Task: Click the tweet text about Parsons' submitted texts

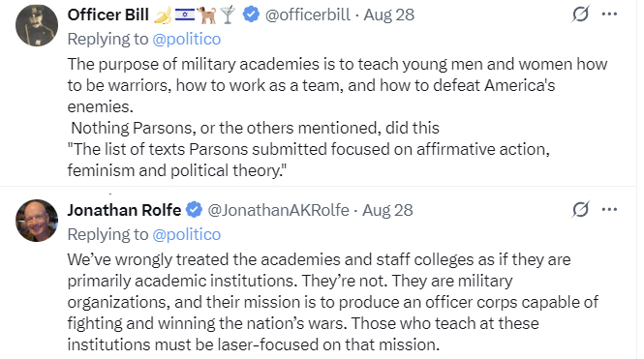Action: [x=309, y=160]
